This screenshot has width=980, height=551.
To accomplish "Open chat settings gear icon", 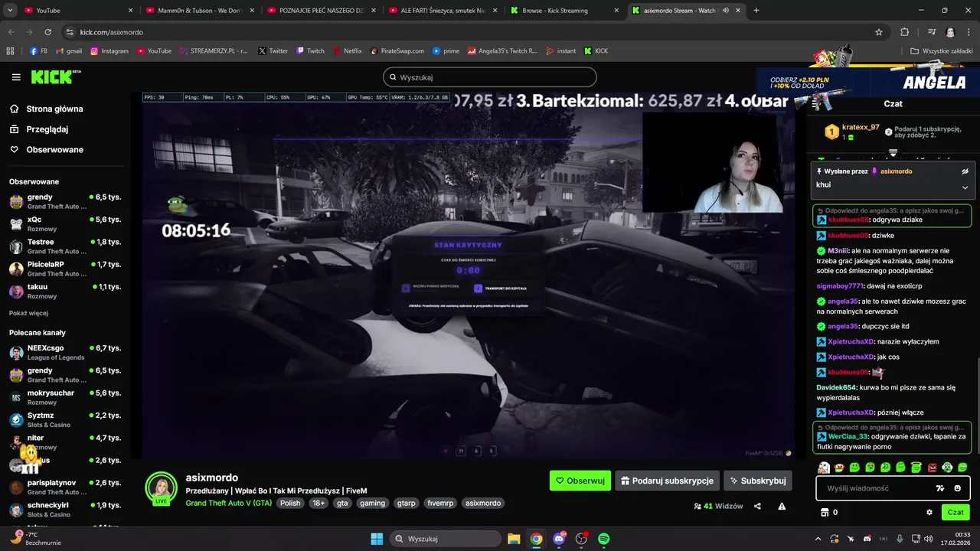I will coord(929,512).
